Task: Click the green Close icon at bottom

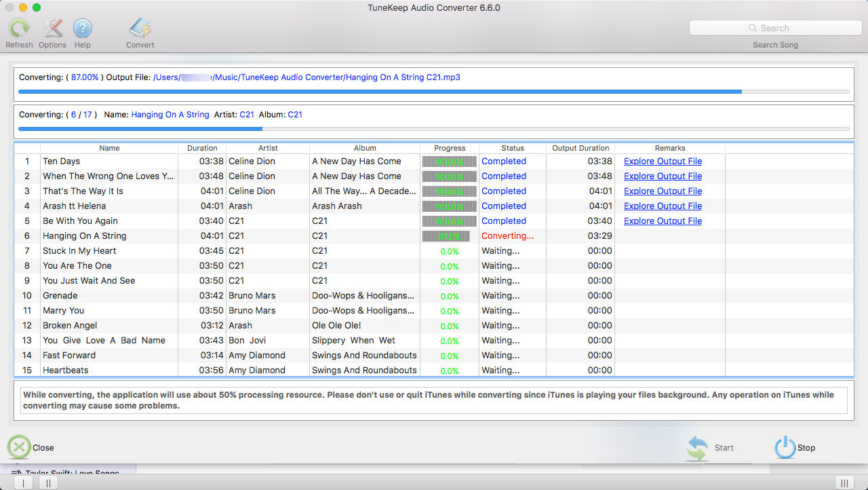Action: [19, 447]
